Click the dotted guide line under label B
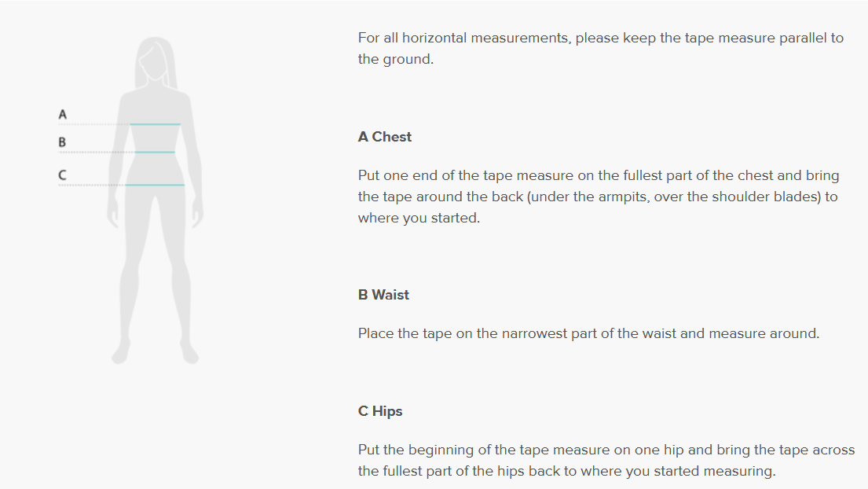 [x=97, y=153]
